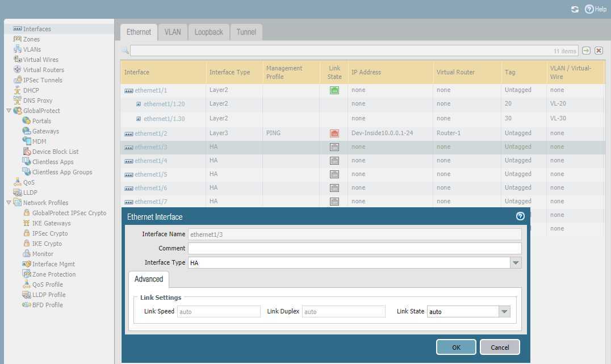This screenshot has height=364, width=611.
Task: Click the help icon in Ethernet Interface dialog
Action: (520, 216)
